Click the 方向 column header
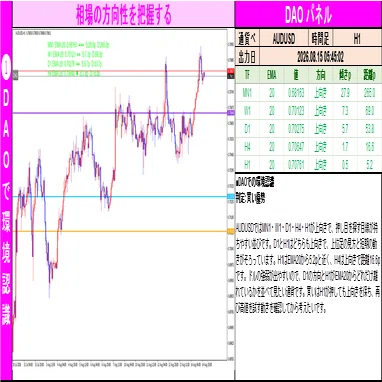The image size is (382, 382). coord(320,74)
